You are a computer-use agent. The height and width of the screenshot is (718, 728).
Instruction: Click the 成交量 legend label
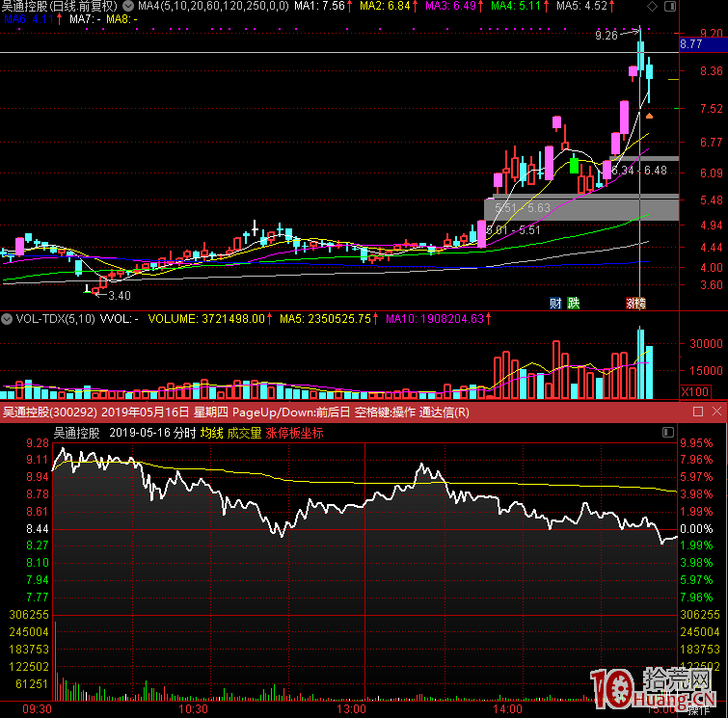244,433
